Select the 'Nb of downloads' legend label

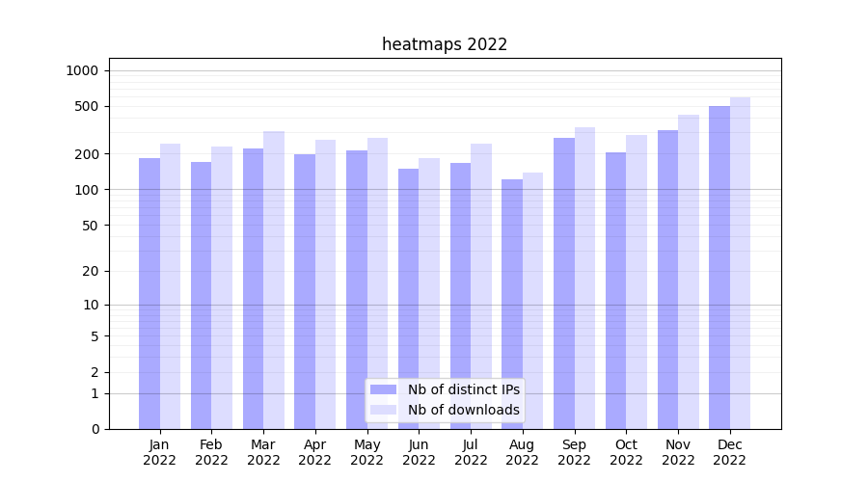coord(463,410)
